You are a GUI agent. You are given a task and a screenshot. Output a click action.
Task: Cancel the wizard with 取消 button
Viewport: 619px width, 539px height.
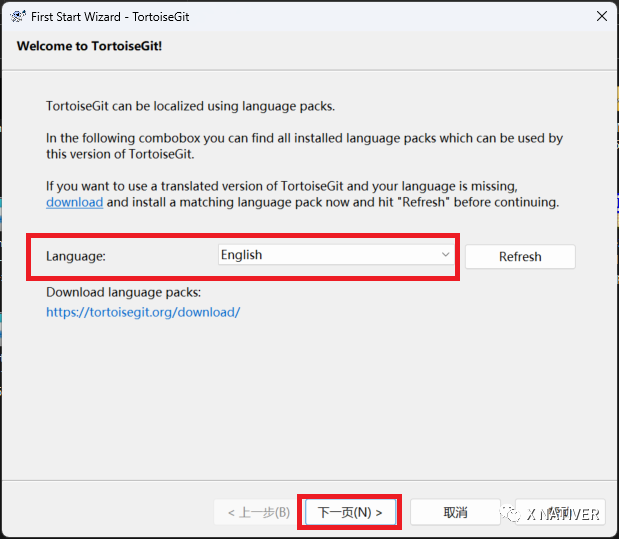pos(455,512)
